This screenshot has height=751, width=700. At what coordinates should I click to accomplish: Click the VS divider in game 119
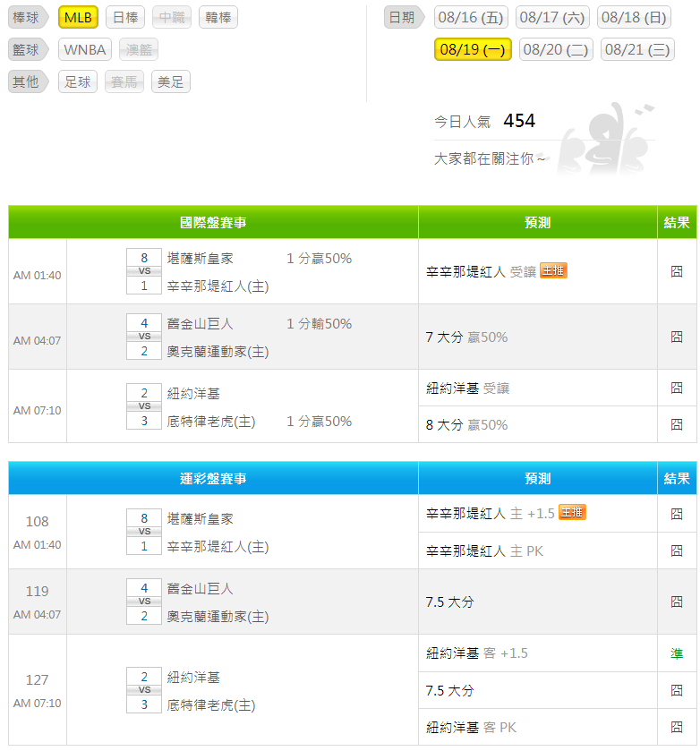[144, 602]
